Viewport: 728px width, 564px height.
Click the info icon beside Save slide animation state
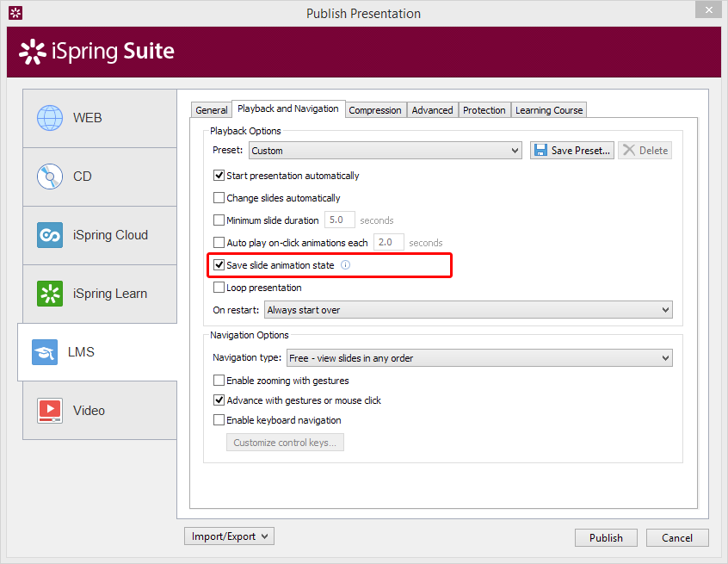345,265
